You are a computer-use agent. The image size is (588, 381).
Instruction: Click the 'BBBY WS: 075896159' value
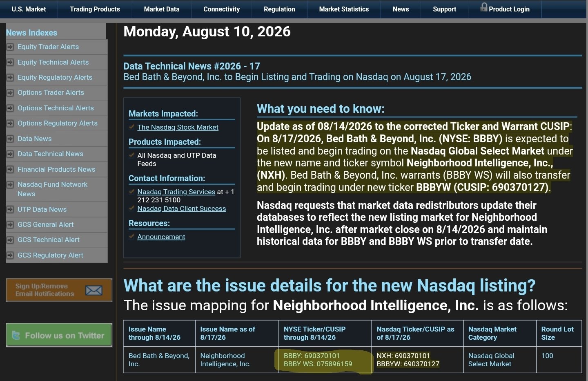(318, 364)
